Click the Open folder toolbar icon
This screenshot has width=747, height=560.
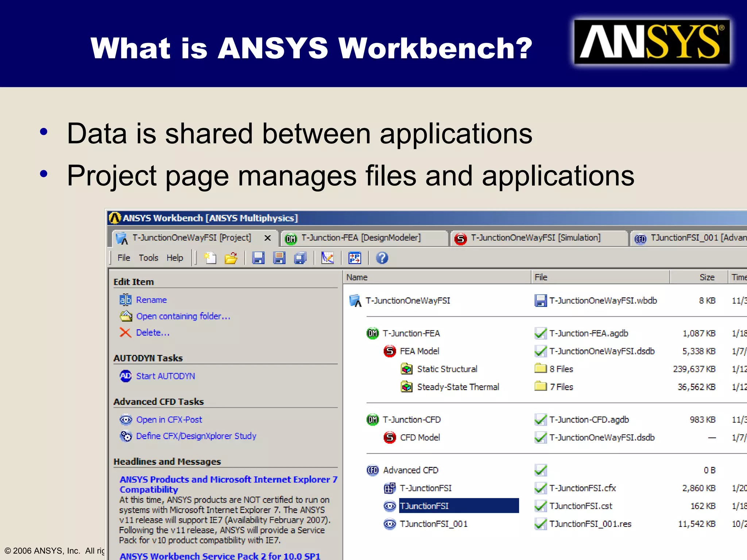231,258
